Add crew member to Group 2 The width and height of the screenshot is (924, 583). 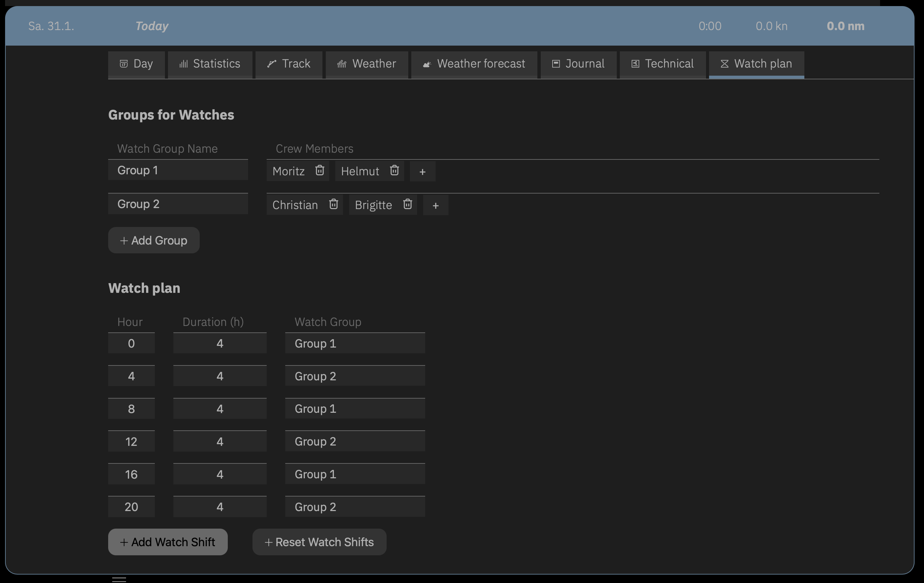(435, 205)
